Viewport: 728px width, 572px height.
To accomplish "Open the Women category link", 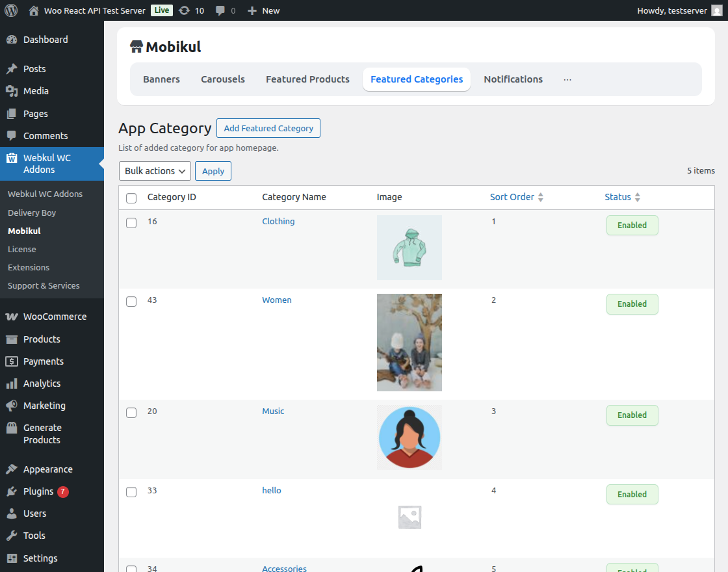I will [277, 300].
